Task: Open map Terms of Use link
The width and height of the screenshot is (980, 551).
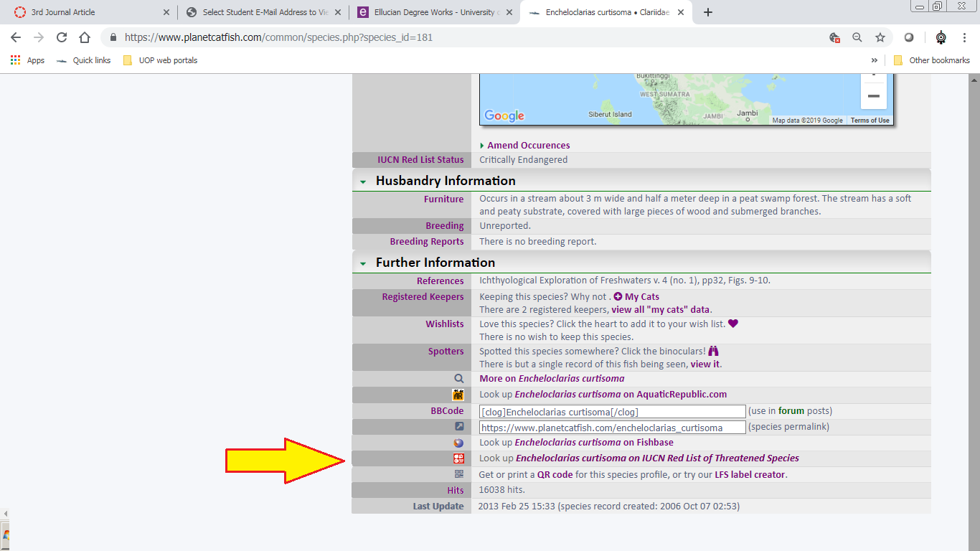Action: (x=870, y=121)
